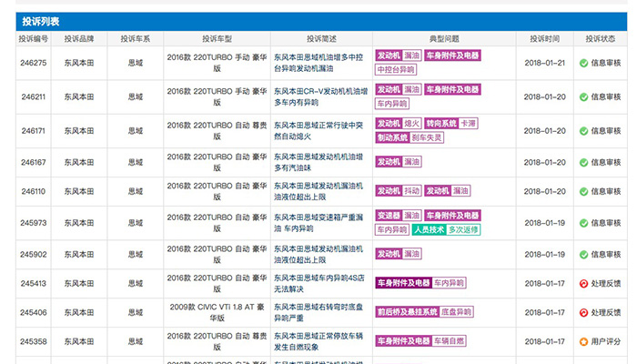Click green check status icon in row 245973
This screenshot has width=637, height=364.
[x=584, y=223]
